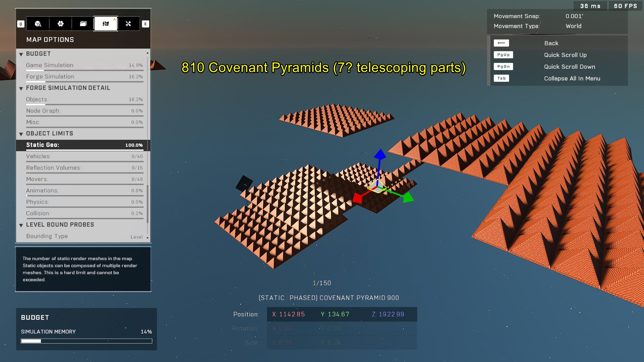Click the Simulation Memory budget bar
The width and height of the screenshot is (644, 362).
(87, 341)
